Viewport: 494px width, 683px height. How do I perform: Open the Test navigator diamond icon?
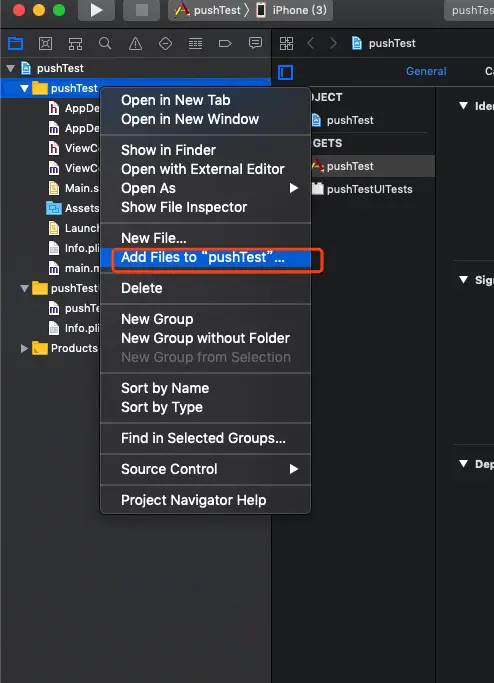pyautogui.click(x=165, y=43)
